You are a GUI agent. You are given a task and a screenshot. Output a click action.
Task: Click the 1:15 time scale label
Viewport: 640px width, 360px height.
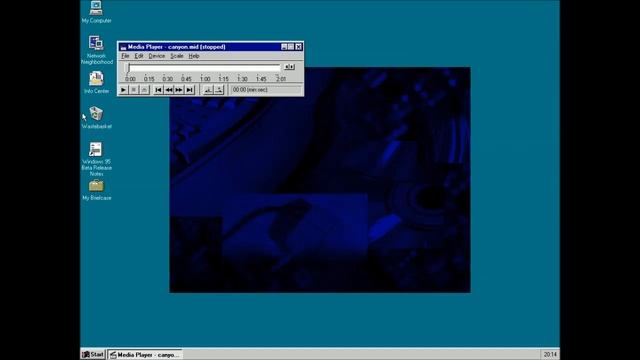(223, 79)
